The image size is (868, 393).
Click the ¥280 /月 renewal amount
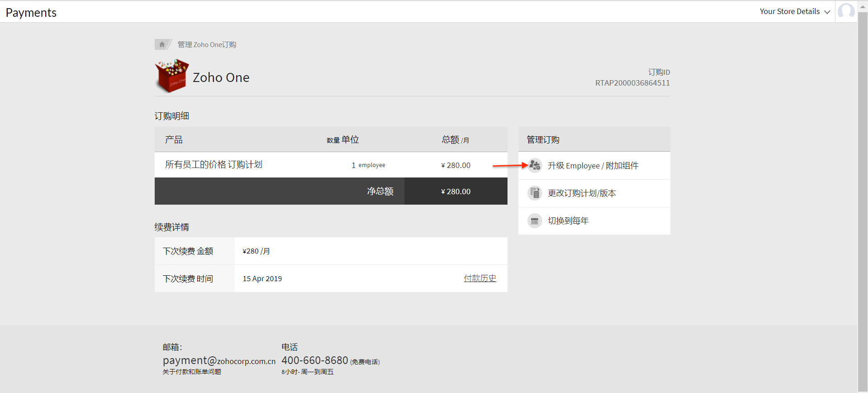(256, 251)
